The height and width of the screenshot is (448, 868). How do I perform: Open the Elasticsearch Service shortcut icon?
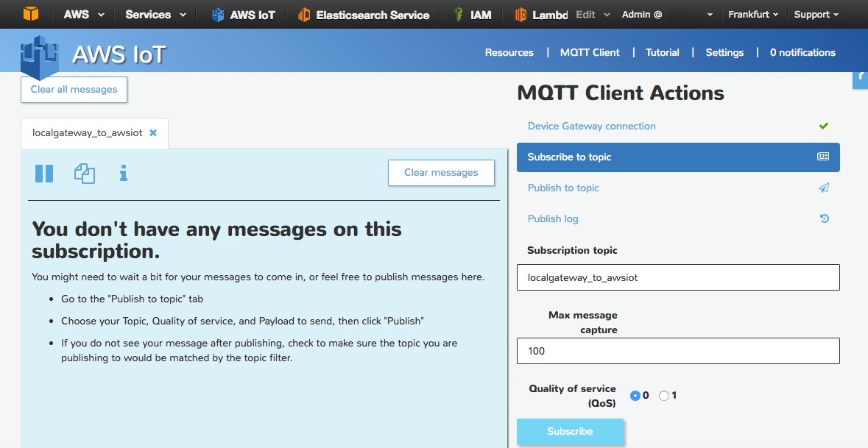click(304, 15)
